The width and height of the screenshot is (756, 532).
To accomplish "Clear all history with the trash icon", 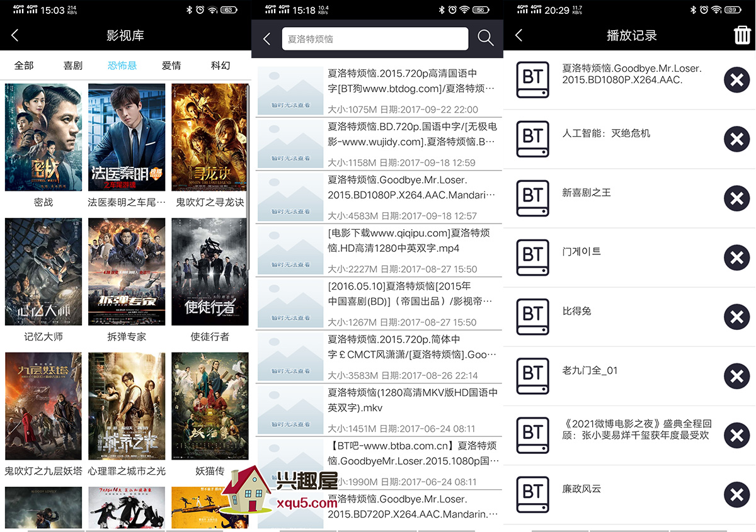I will point(742,35).
